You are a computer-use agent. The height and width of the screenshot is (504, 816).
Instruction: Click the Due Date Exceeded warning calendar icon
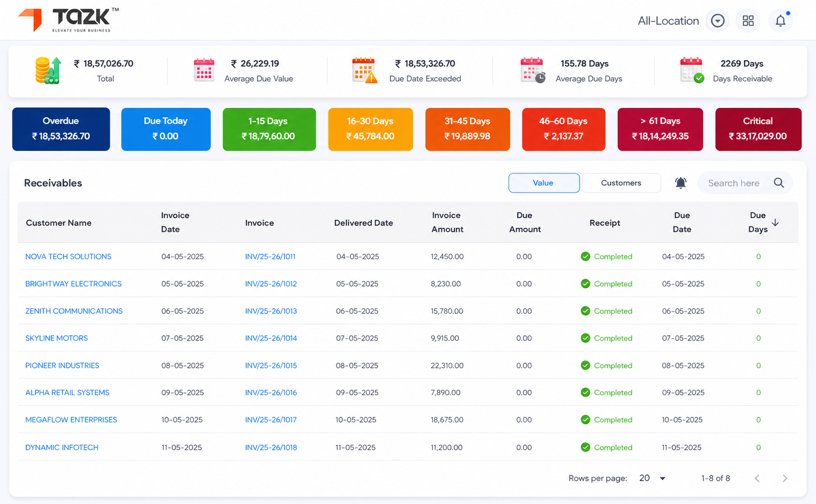(x=364, y=71)
